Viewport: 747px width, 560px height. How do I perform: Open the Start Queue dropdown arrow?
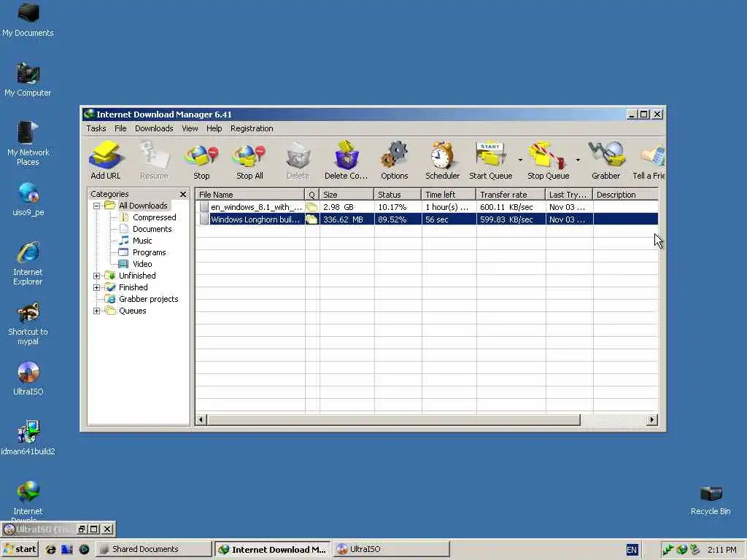click(x=520, y=160)
